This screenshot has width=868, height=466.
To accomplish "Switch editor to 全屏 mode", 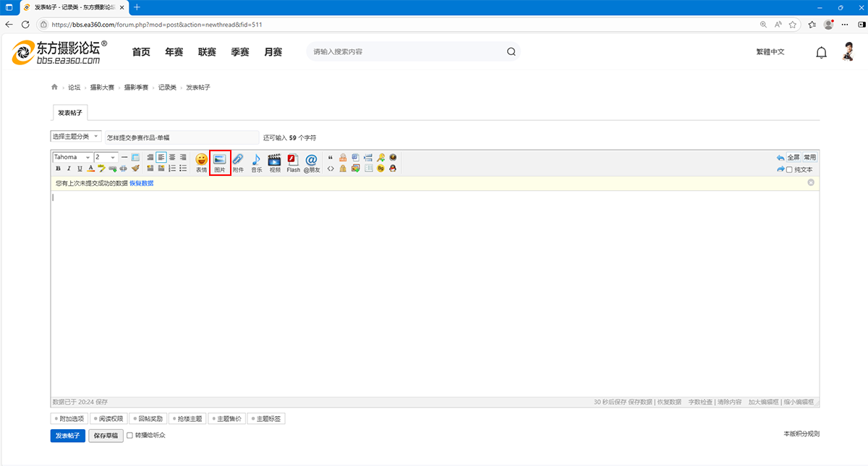I will (x=793, y=157).
